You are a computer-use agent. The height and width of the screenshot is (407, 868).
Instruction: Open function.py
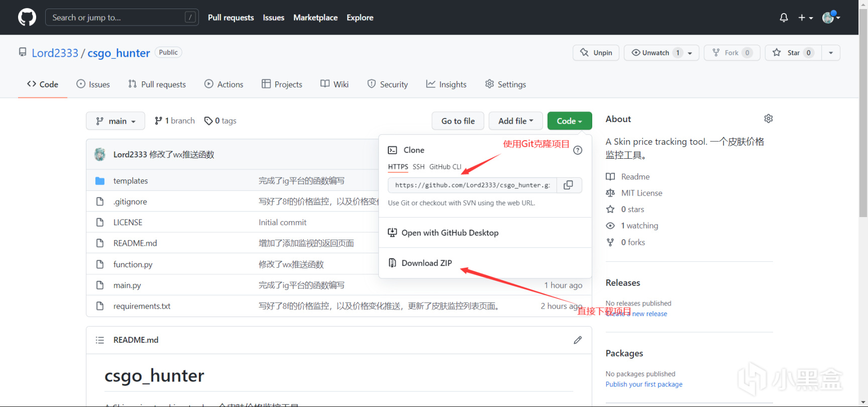(x=133, y=264)
